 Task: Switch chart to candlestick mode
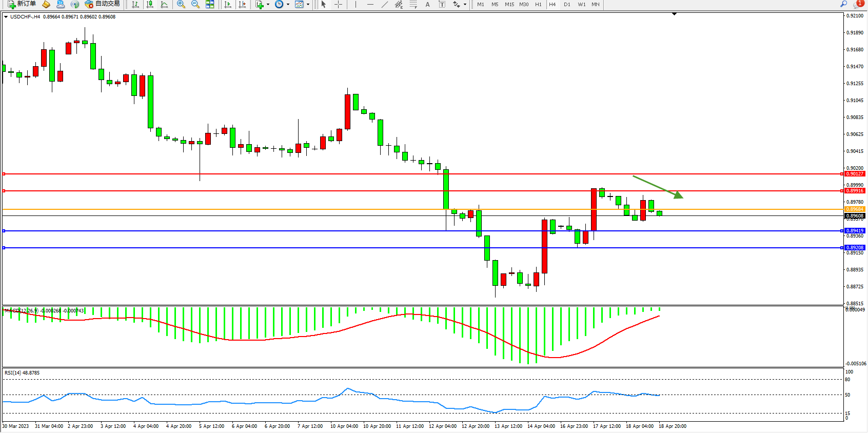click(x=150, y=4)
